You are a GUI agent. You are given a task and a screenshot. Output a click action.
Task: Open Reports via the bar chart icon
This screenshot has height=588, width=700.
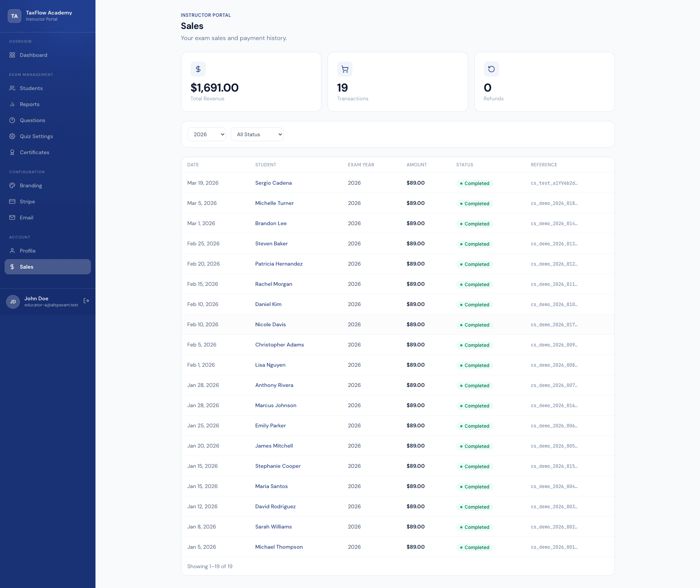12,104
